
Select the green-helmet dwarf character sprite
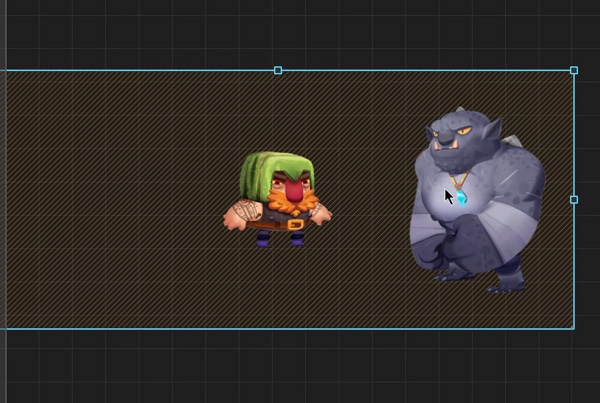click(x=278, y=199)
